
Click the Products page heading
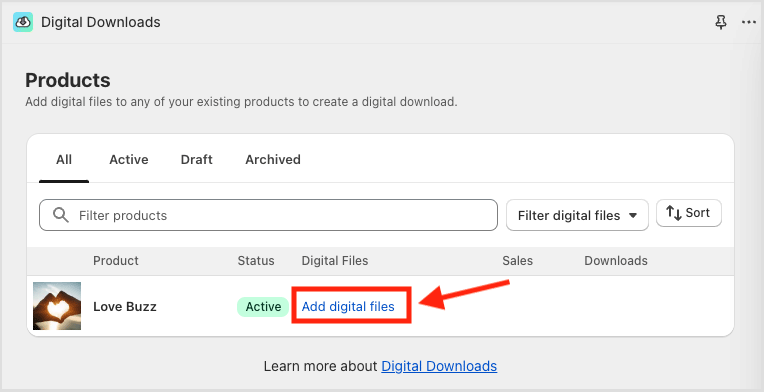68,80
